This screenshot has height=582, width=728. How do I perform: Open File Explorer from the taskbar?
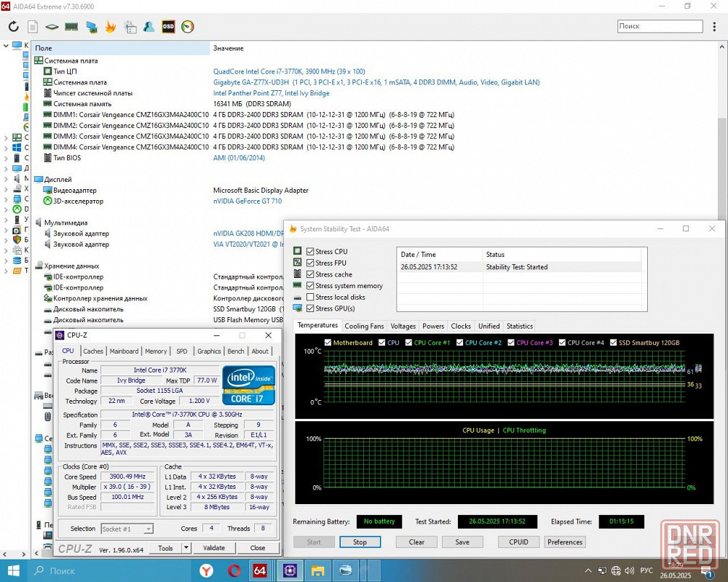(x=318, y=570)
